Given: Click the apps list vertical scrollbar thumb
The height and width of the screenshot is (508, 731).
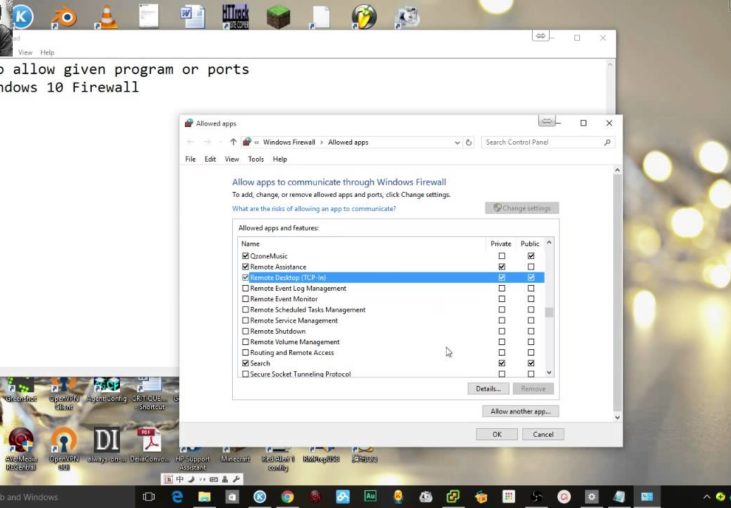Looking at the screenshot, I should pos(548,311).
